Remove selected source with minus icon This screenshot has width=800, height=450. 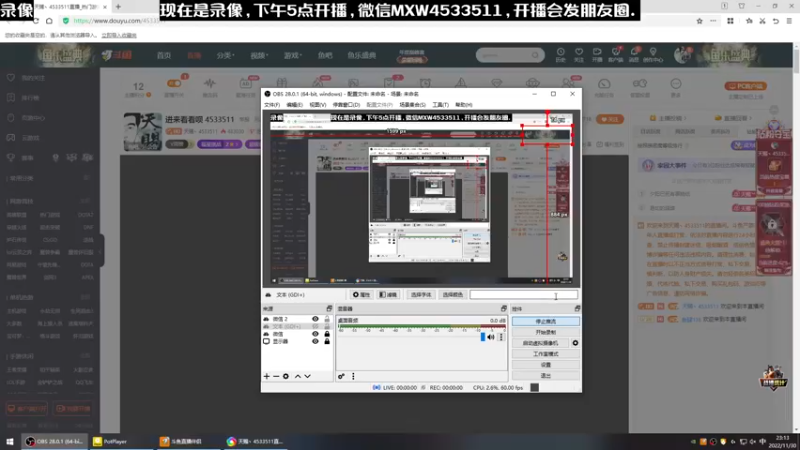276,377
